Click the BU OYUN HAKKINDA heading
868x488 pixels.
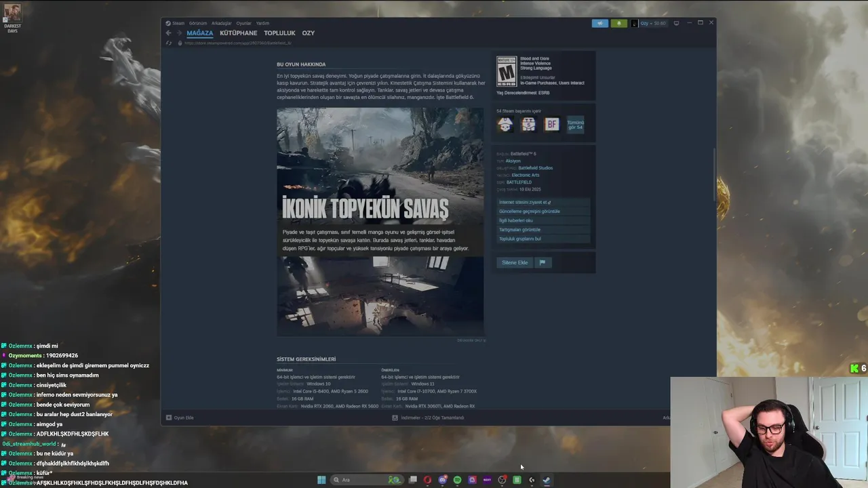pyautogui.click(x=301, y=64)
